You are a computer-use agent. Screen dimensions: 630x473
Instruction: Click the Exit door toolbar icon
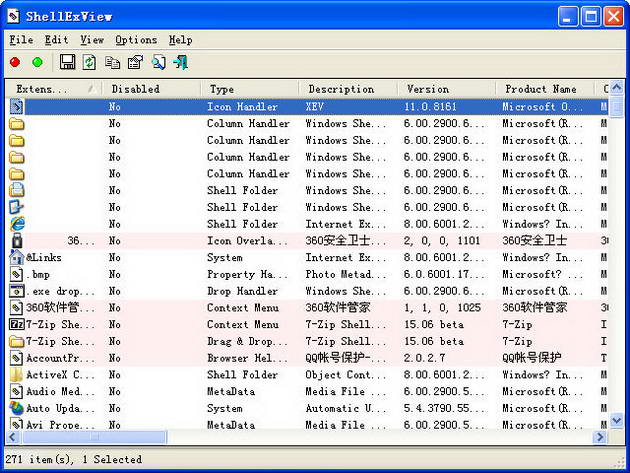(x=181, y=62)
